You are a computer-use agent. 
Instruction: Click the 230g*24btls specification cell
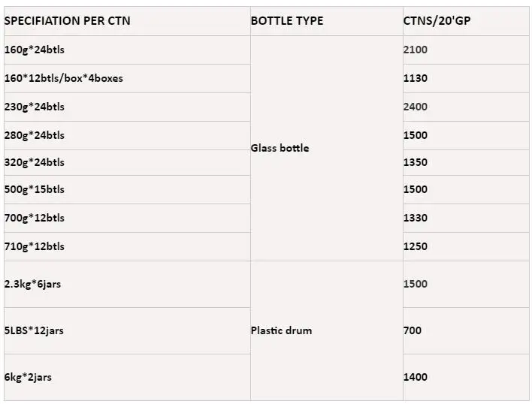coord(35,107)
